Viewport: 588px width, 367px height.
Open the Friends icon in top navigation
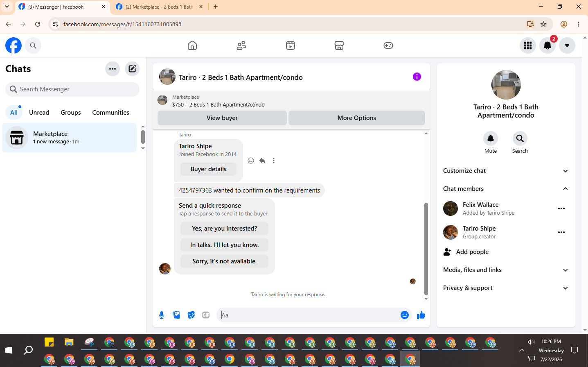241,45
